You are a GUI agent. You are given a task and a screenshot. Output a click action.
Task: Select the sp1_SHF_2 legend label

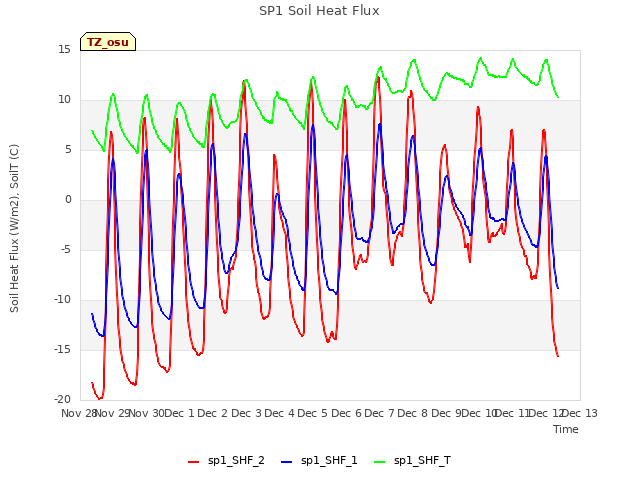[x=236, y=461]
